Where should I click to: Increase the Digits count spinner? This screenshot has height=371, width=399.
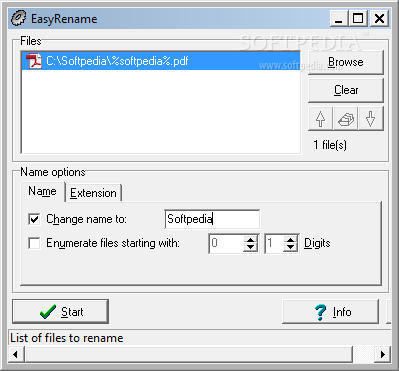tap(290, 239)
